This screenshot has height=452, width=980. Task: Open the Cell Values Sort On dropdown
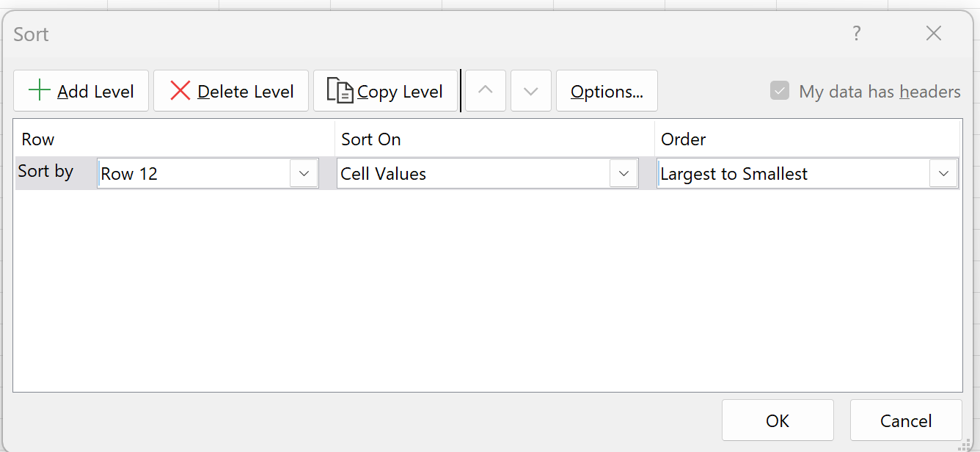624,173
